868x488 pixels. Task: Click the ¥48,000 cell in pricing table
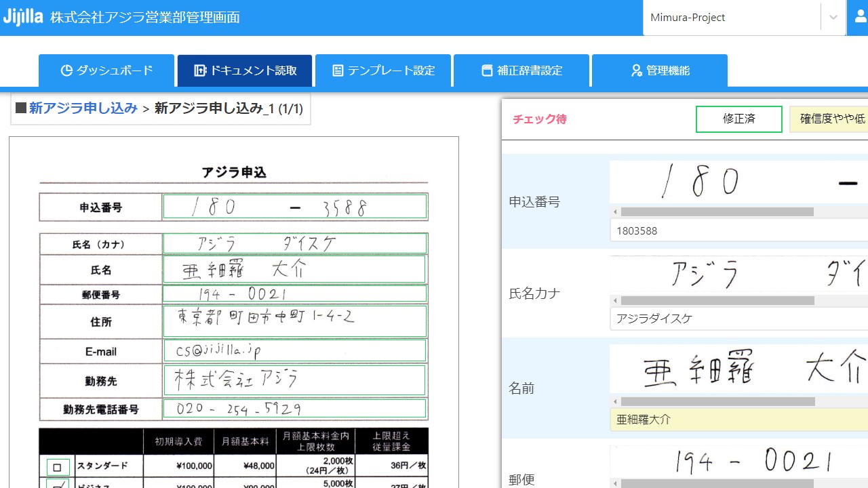pyautogui.click(x=245, y=466)
